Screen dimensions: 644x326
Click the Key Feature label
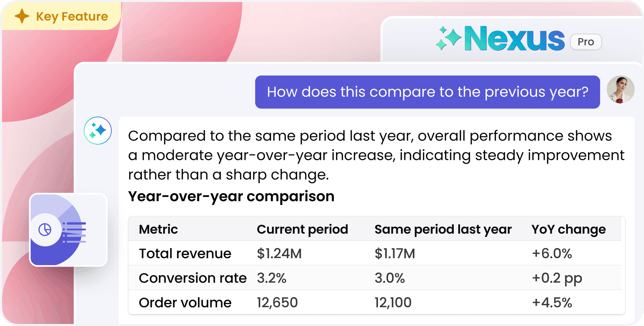click(72, 17)
